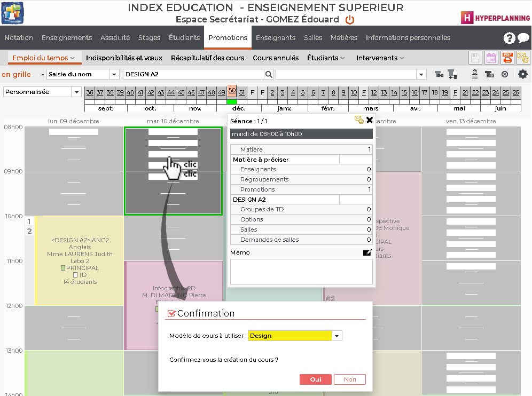Viewport: 532px width, 396px height.
Task: Click the en grille display link
Action: (16, 74)
